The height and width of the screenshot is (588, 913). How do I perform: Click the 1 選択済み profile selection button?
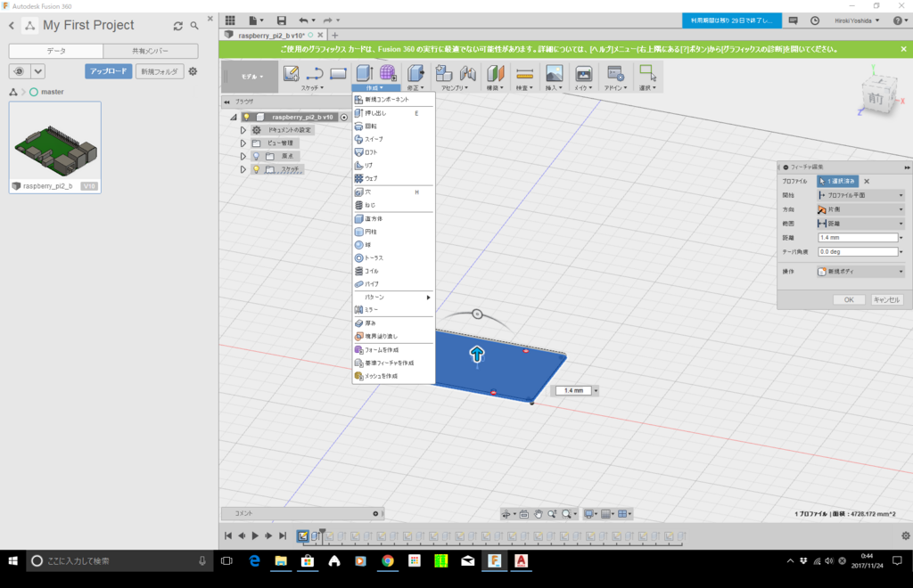pyautogui.click(x=837, y=182)
